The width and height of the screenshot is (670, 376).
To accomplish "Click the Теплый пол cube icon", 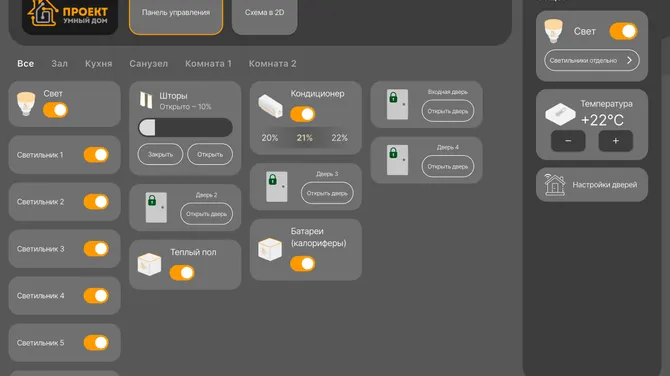I will (149, 264).
